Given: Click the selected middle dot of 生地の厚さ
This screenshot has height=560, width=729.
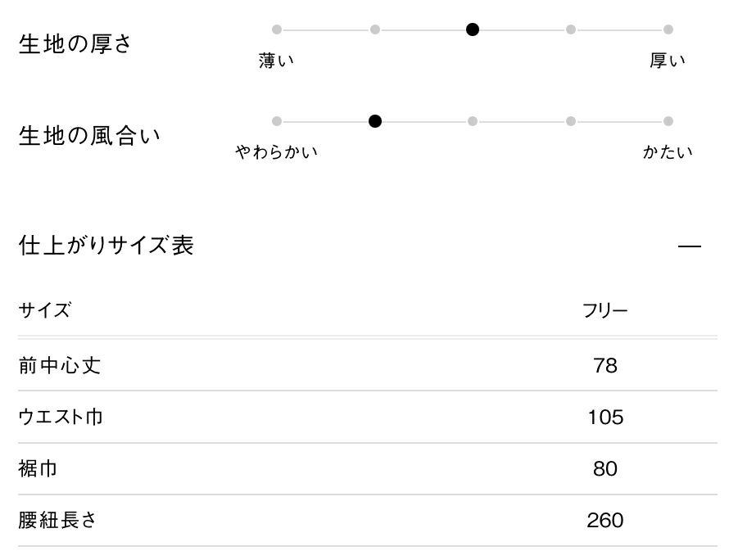Looking at the screenshot, I should point(473,29).
